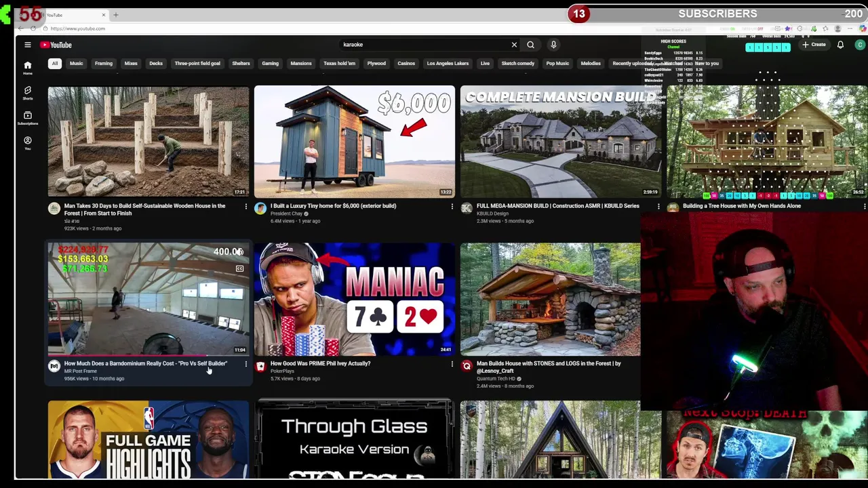Open more options for Luxury Tiny home video

pyautogui.click(x=452, y=206)
